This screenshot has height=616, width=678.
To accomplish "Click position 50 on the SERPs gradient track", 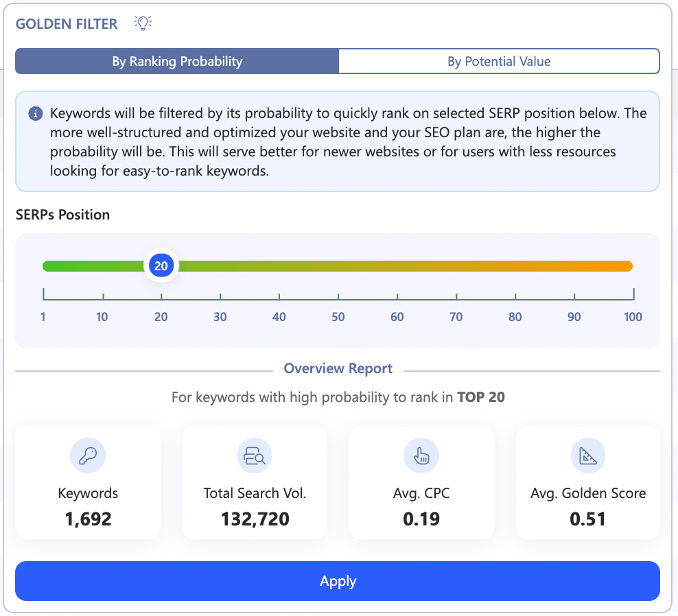I will [338, 265].
